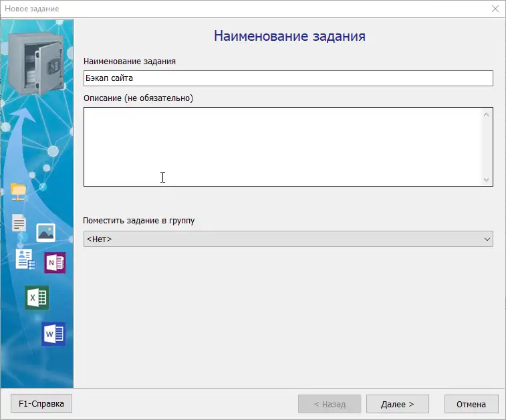
Task: Click the safe icon in sidebar
Action: [x=36, y=64]
